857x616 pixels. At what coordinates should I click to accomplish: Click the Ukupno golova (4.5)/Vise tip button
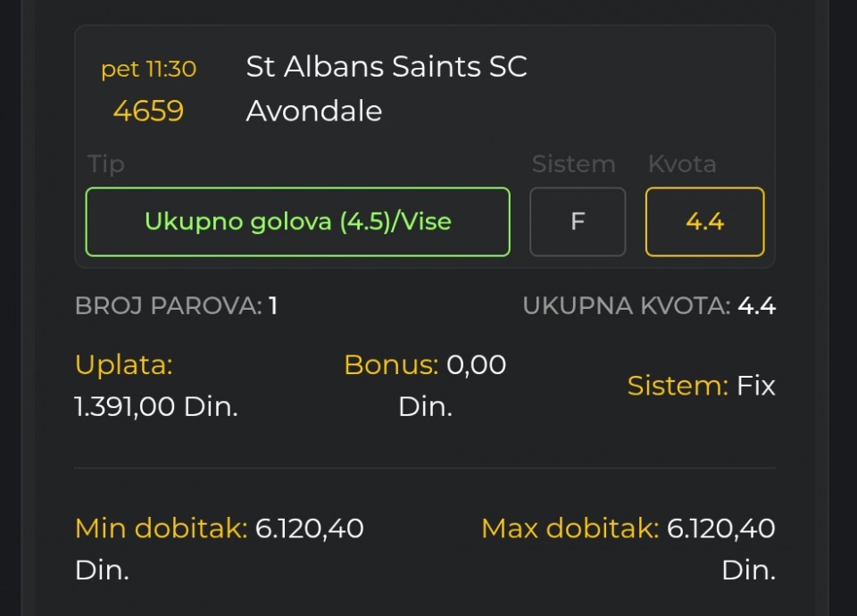pyautogui.click(x=297, y=221)
